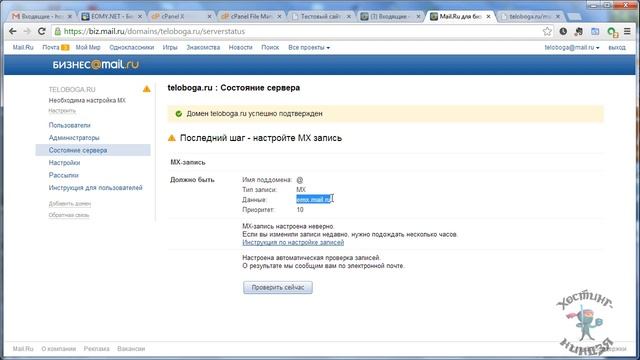
Task: Close the Тестовый сайт tab
Action: point(349,16)
